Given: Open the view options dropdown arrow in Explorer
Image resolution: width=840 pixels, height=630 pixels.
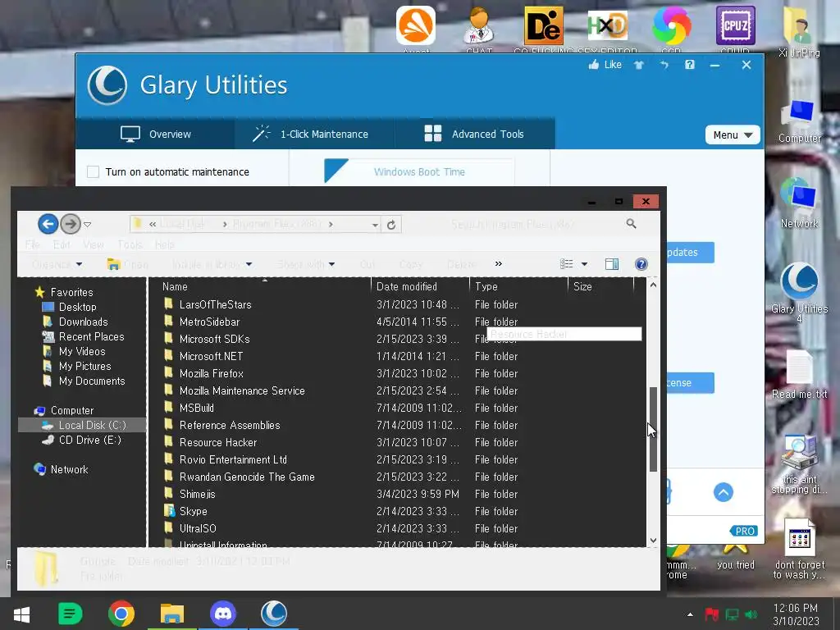Looking at the screenshot, I should click(584, 264).
